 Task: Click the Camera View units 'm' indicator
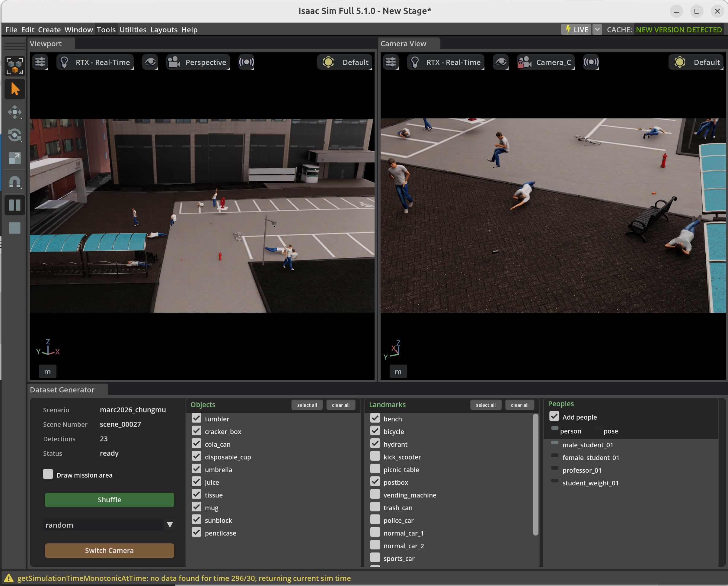point(398,372)
